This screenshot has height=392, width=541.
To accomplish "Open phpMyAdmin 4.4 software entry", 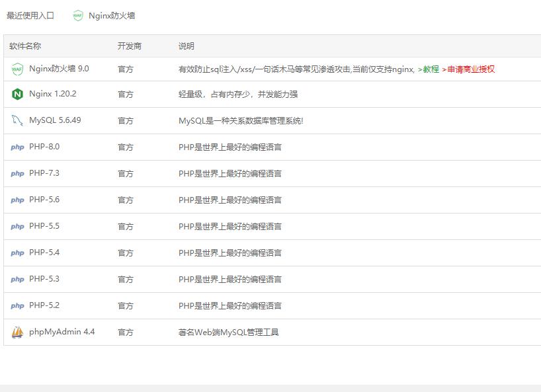I will pyautogui.click(x=62, y=332).
